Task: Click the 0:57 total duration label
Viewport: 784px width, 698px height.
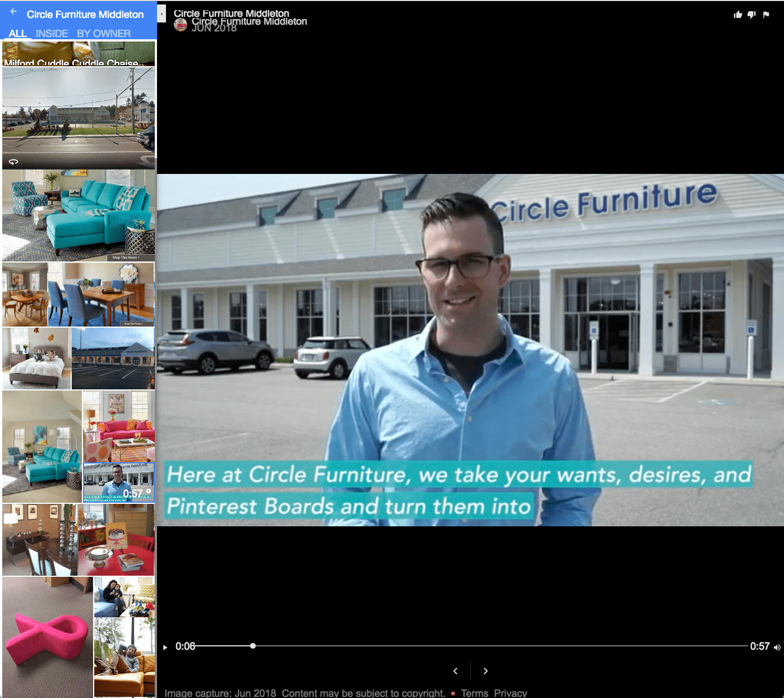Action: pos(760,646)
